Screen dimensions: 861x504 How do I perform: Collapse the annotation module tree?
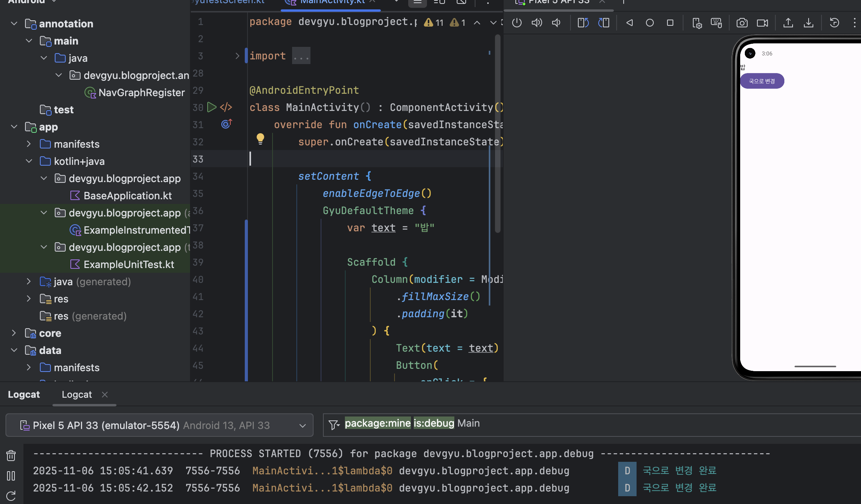(14, 23)
